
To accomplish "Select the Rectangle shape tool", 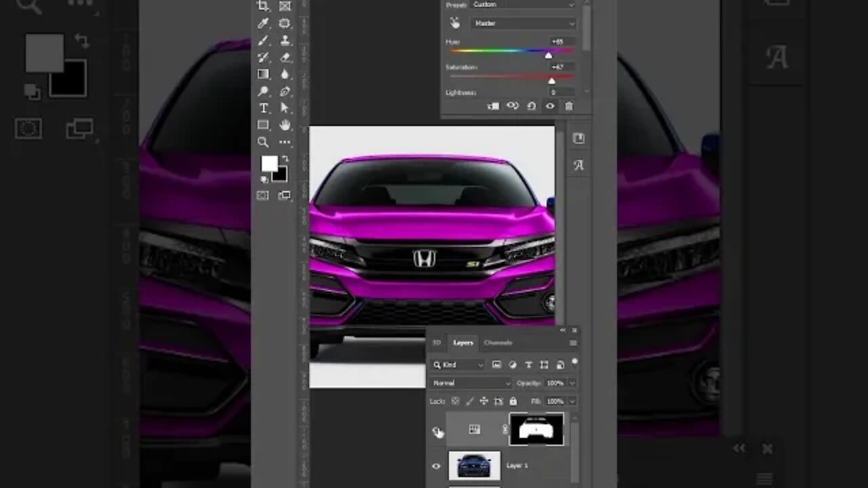I will point(263,125).
